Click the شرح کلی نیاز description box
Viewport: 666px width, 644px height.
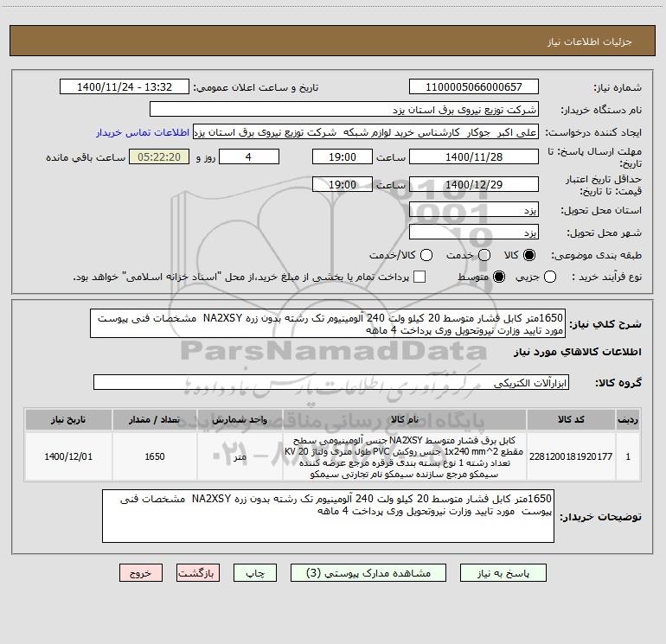pyautogui.click(x=328, y=323)
